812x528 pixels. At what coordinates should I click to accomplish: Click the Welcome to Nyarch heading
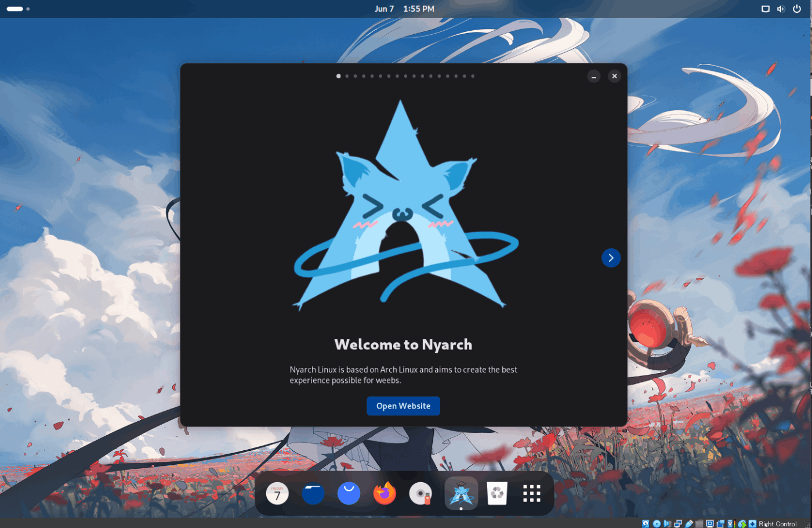pyautogui.click(x=403, y=345)
